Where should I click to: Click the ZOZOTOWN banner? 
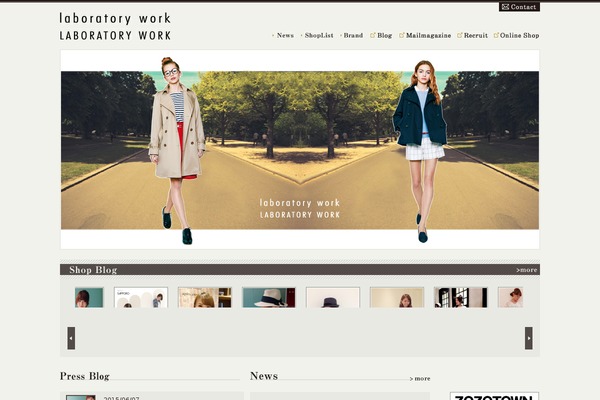pos(494,396)
